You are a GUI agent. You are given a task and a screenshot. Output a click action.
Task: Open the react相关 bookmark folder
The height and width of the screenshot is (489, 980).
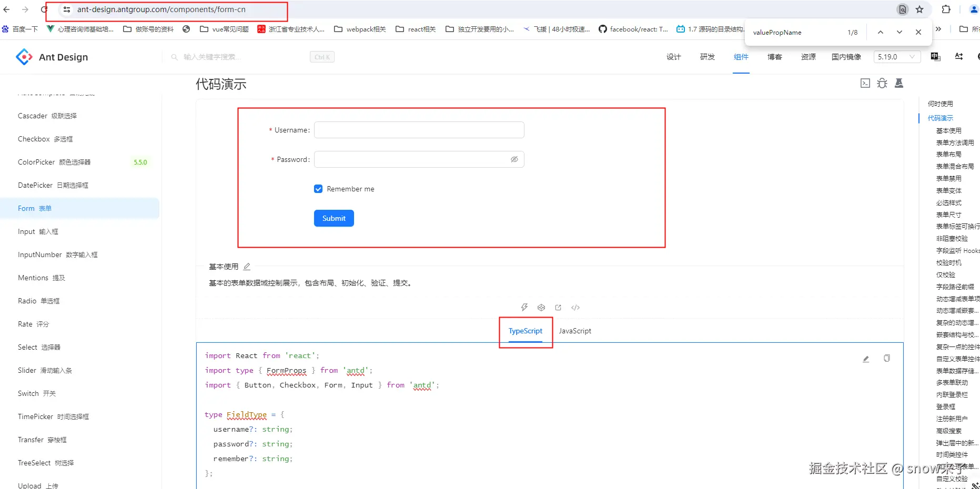[416, 29]
